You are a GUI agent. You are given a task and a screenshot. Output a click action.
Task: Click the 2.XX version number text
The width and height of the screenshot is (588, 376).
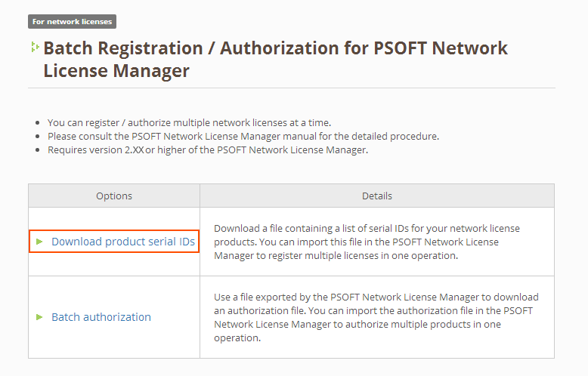tap(132, 149)
